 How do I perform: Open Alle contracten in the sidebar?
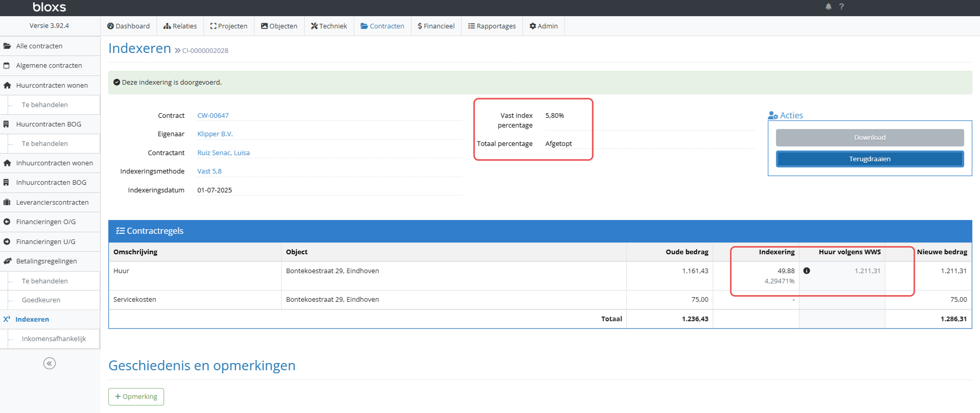(x=50, y=46)
